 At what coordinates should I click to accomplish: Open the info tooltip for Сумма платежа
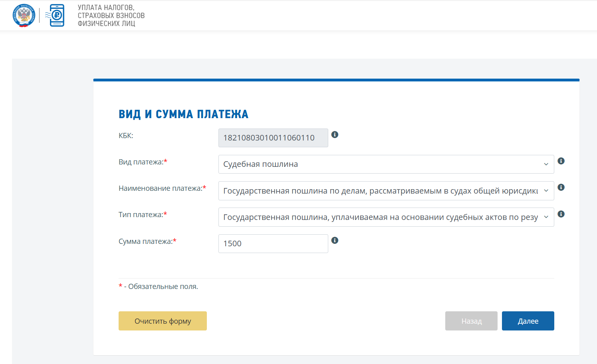(335, 240)
